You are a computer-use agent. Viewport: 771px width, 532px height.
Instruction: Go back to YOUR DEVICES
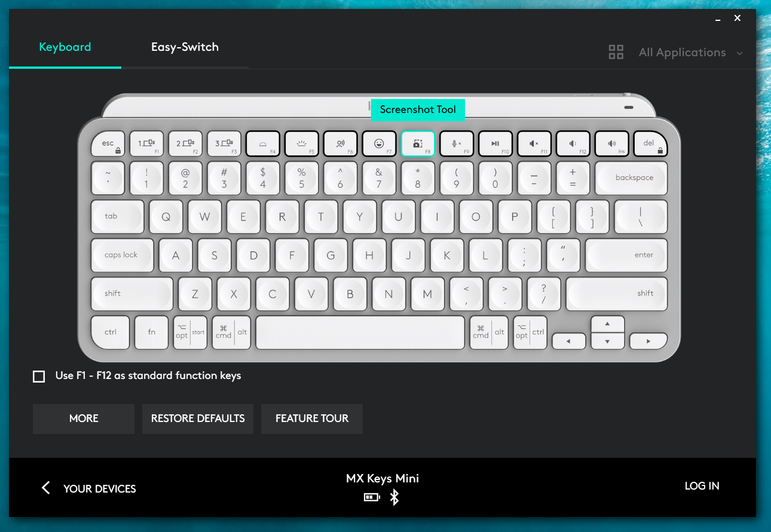click(x=88, y=488)
